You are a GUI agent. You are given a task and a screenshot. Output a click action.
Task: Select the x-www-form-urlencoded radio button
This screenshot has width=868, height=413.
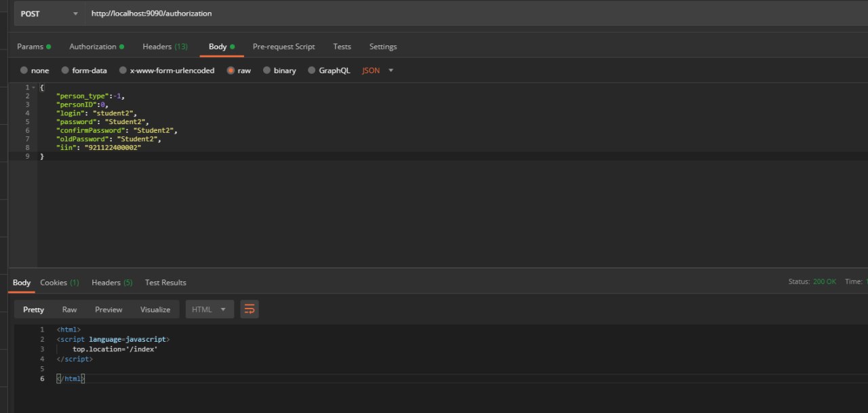point(123,71)
